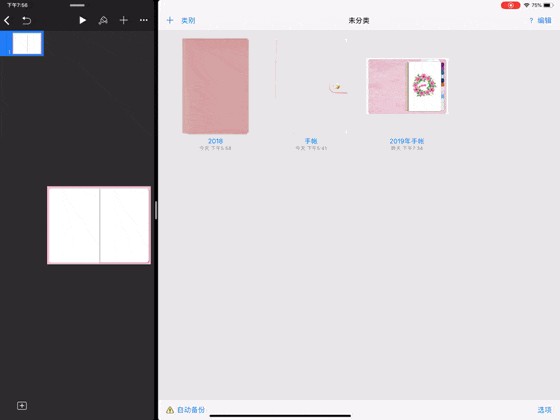This screenshot has width=560, height=420.
Task: Open the Keynote insert plus menu
Action: pyautogui.click(x=124, y=20)
